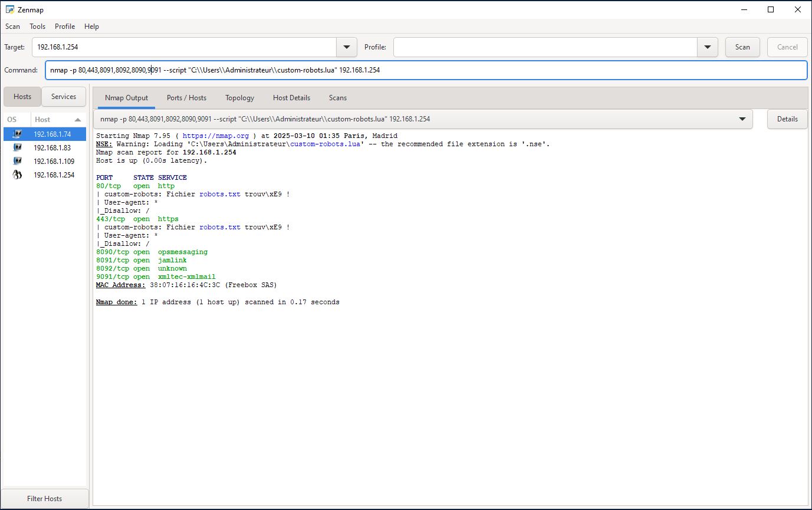812x510 pixels.
Task: Expand the scan command selector dropdown
Action: 742,119
